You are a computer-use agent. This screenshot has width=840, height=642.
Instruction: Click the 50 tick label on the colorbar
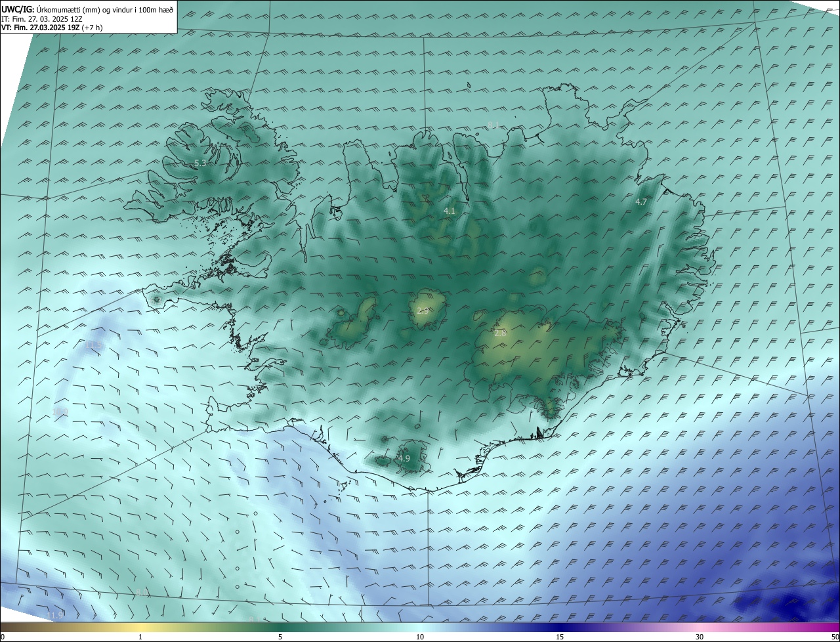(x=835, y=637)
